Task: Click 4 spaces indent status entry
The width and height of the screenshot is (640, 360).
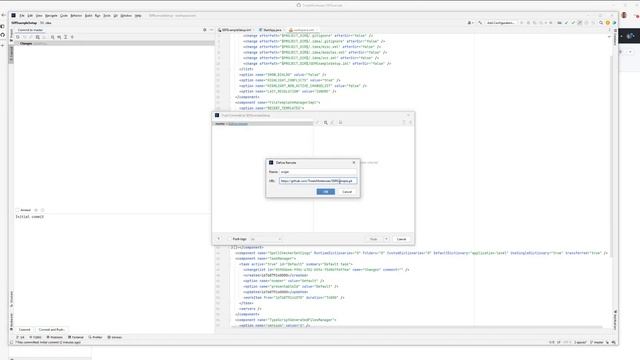Action: click(580, 342)
